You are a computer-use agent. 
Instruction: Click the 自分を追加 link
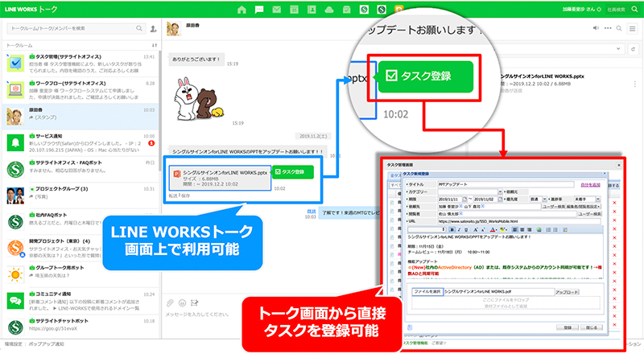[x=591, y=185]
